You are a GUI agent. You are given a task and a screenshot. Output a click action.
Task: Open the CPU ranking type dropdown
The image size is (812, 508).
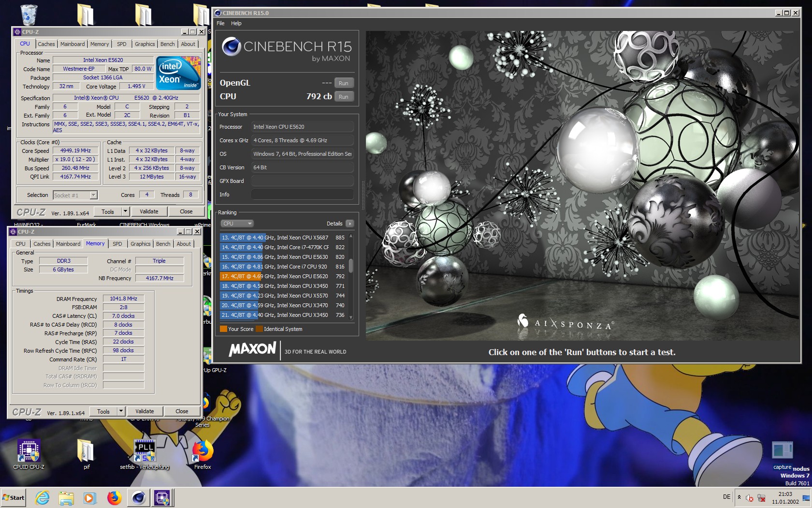(237, 224)
